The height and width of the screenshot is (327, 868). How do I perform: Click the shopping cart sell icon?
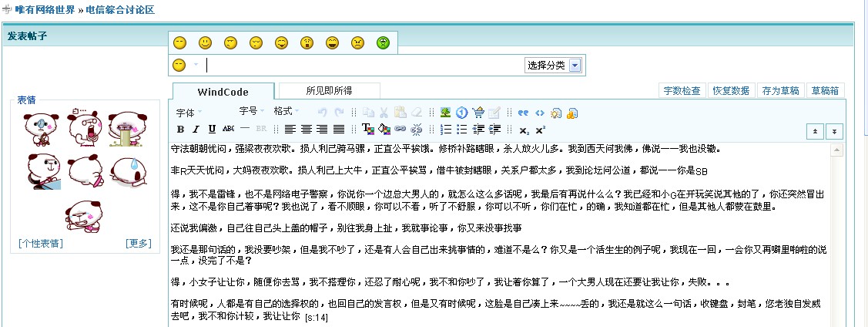pos(478,113)
